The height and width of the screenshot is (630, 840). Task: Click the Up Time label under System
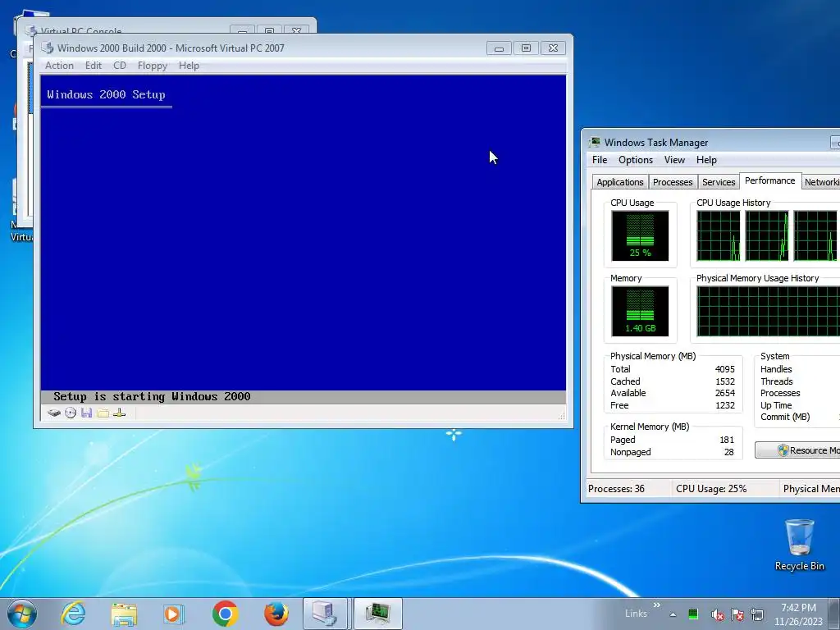tap(776, 405)
